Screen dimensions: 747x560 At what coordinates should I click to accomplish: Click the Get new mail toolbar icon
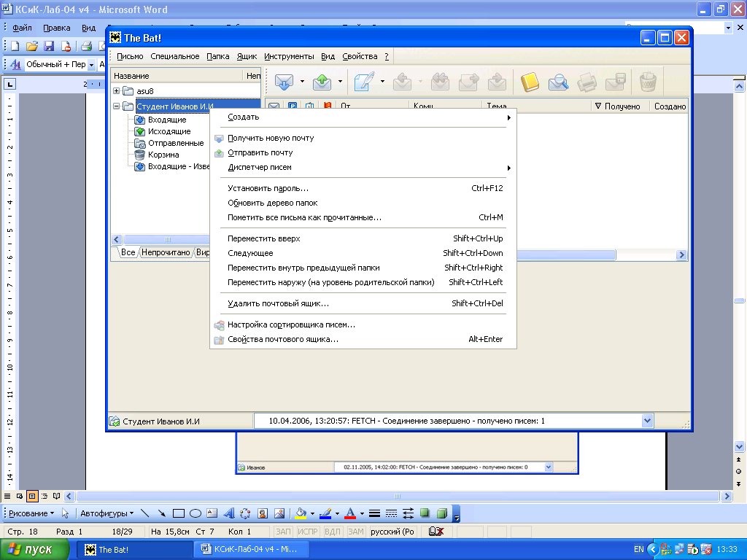[x=285, y=82]
